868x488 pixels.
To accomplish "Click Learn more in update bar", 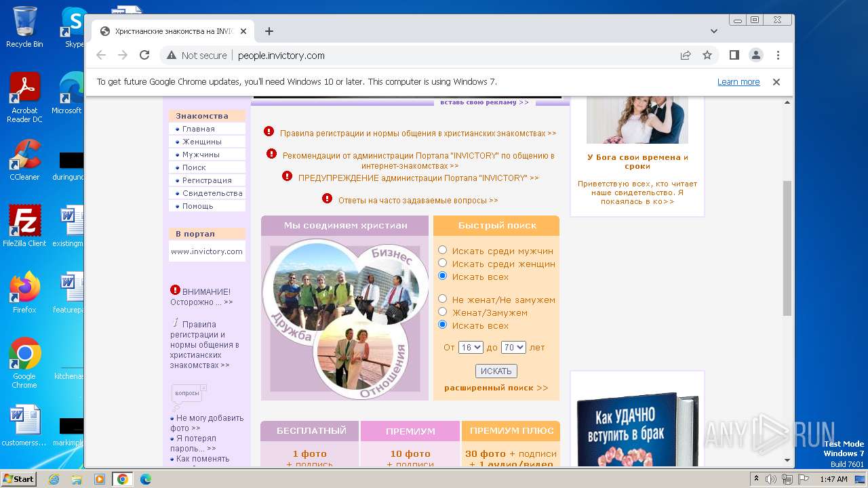I will pyautogui.click(x=738, y=82).
